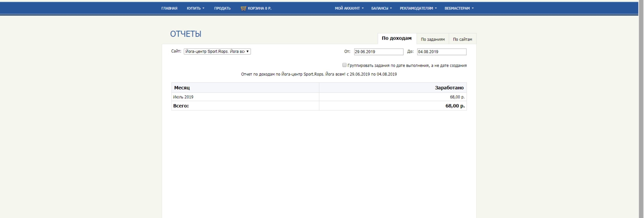
Task: Click the От date field
Action: (x=379, y=52)
